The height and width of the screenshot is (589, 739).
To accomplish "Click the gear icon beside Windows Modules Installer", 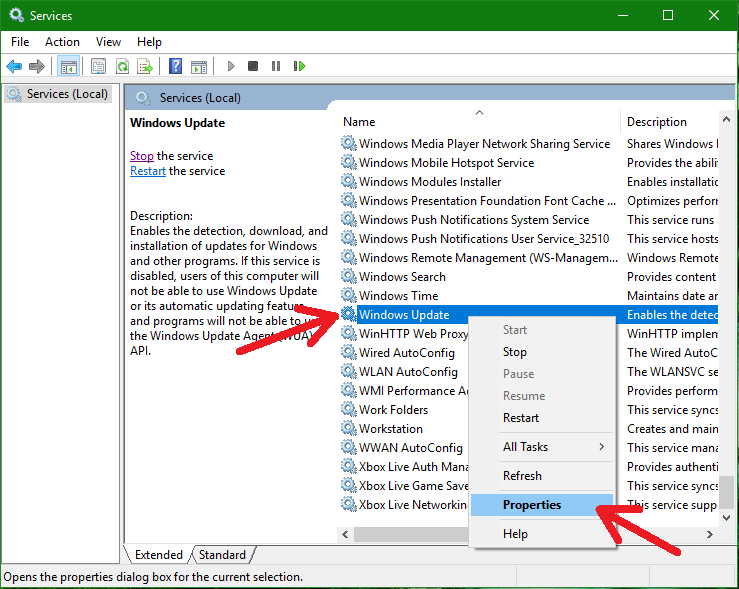I will coord(348,181).
